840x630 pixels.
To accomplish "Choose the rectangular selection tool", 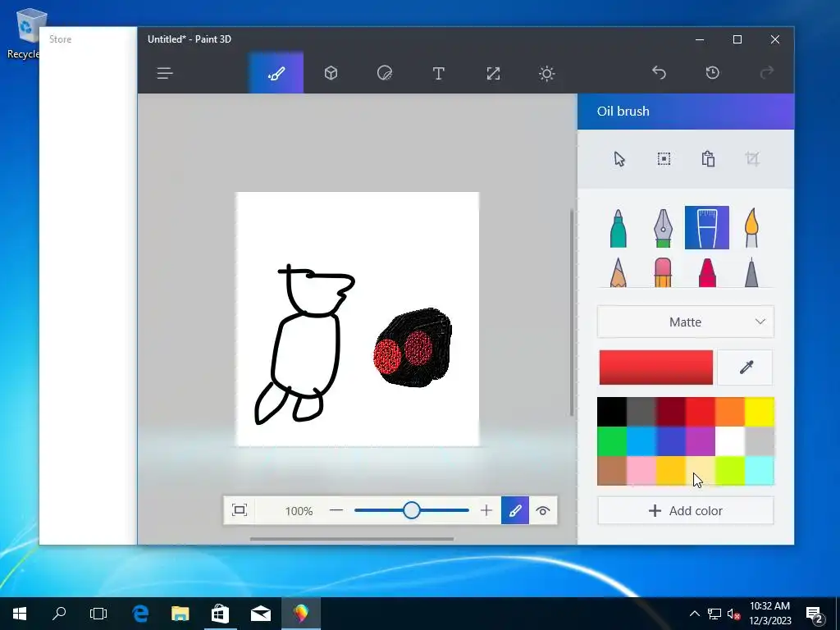I will coord(664,158).
